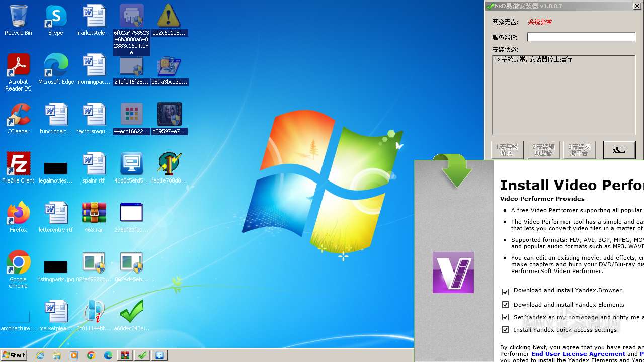Select the ae2c6d1b8 warning-sign icon
The width and height of the screenshot is (644, 362).
[x=169, y=20]
